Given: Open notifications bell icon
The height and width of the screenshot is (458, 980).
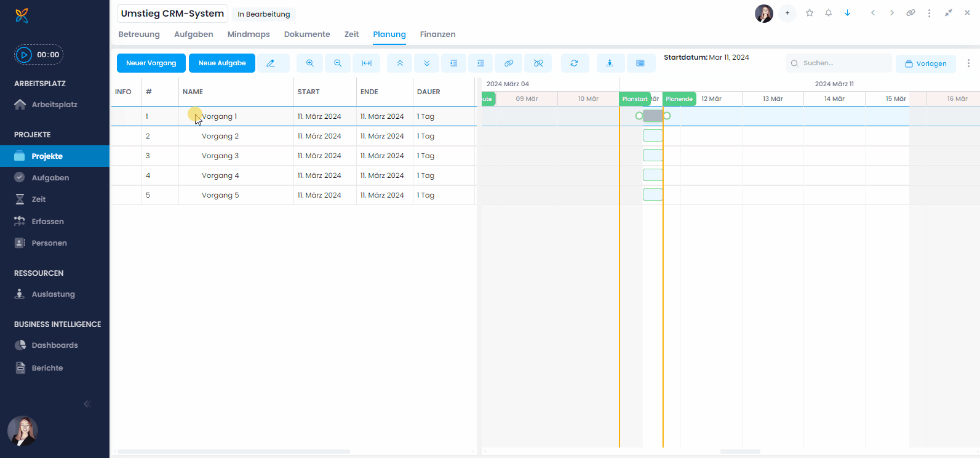Looking at the screenshot, I should tap(829, 13).
